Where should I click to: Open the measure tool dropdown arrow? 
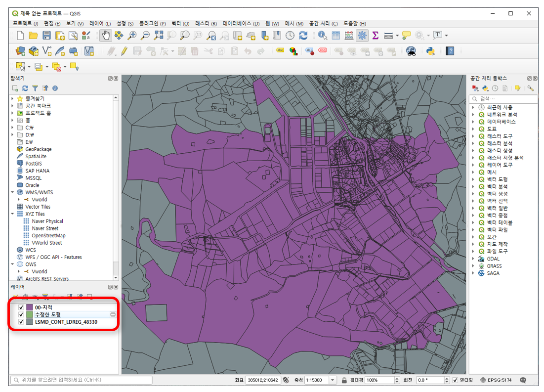[x=397, y=36]
